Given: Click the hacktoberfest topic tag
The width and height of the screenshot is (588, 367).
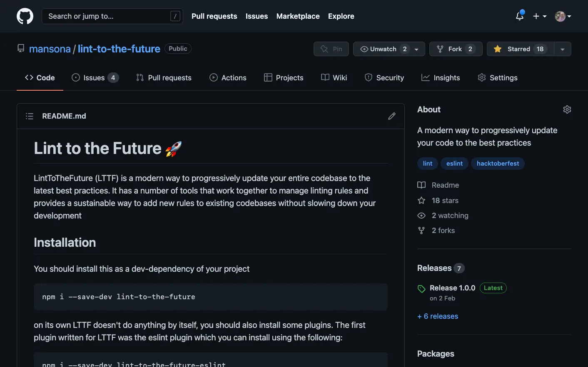Looking at the screenshot, I should point(498,164).
